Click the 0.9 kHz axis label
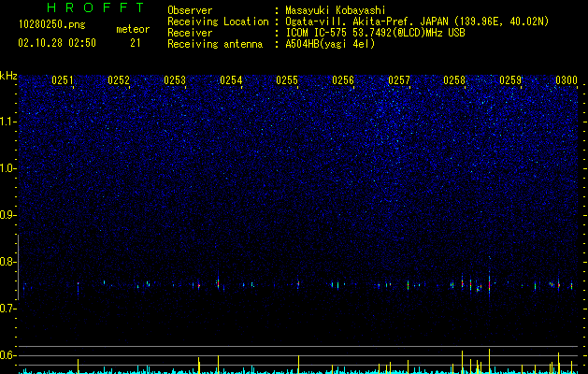 [x=7, y=215]
